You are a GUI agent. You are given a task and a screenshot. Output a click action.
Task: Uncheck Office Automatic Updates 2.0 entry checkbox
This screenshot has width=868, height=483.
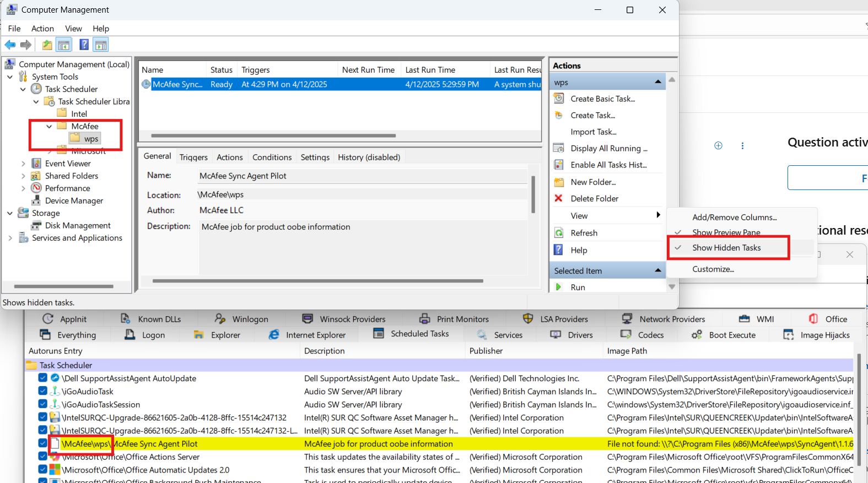coord(42,469)
